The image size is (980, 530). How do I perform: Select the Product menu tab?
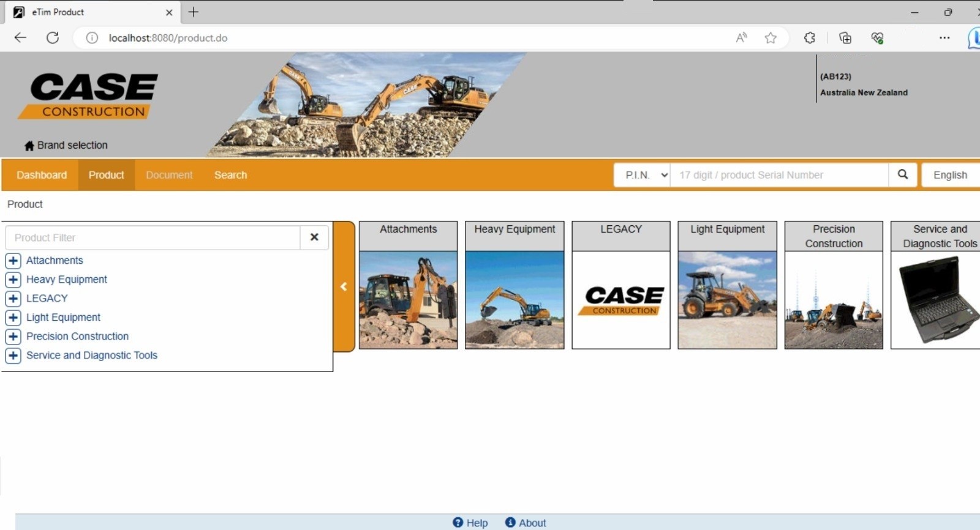tap(106, 175)
